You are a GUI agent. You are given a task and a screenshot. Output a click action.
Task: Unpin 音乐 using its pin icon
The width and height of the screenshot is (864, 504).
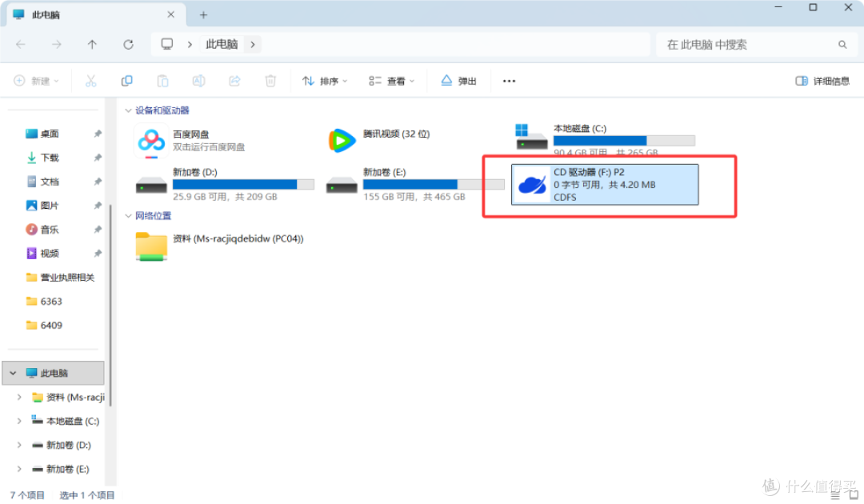tap(98, 229)
